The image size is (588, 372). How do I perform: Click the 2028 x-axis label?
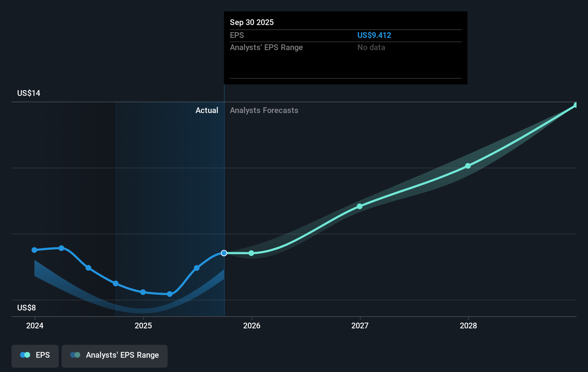click(468, 325)
